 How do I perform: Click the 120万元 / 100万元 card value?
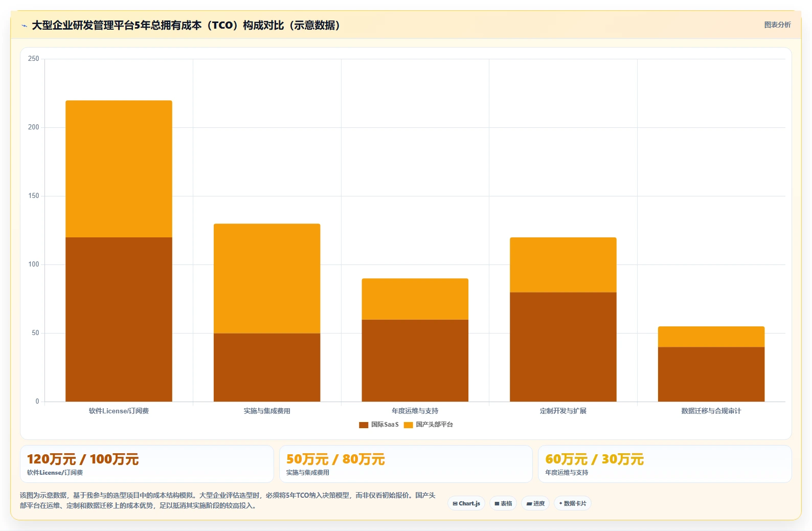tap(83, 459)
